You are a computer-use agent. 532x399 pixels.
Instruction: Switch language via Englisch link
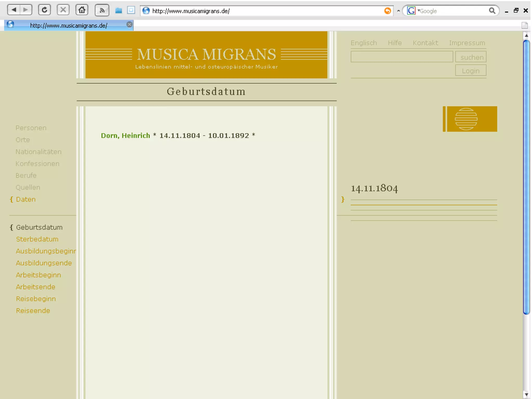click(x=363, y=43)
